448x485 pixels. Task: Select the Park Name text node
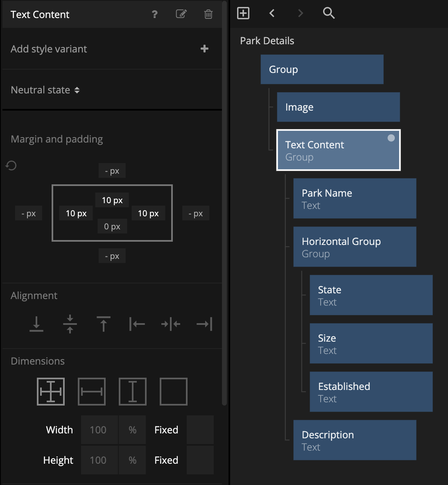tap(355, 199)
